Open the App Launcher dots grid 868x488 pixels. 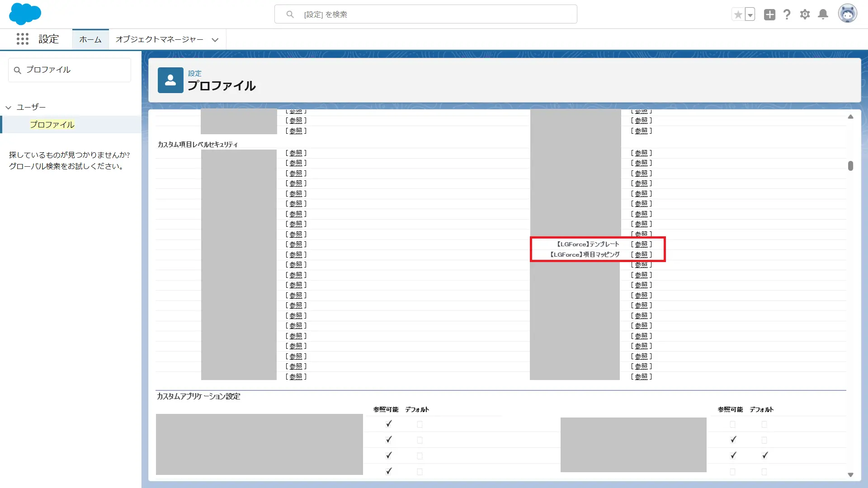click(x=23, y=39)
